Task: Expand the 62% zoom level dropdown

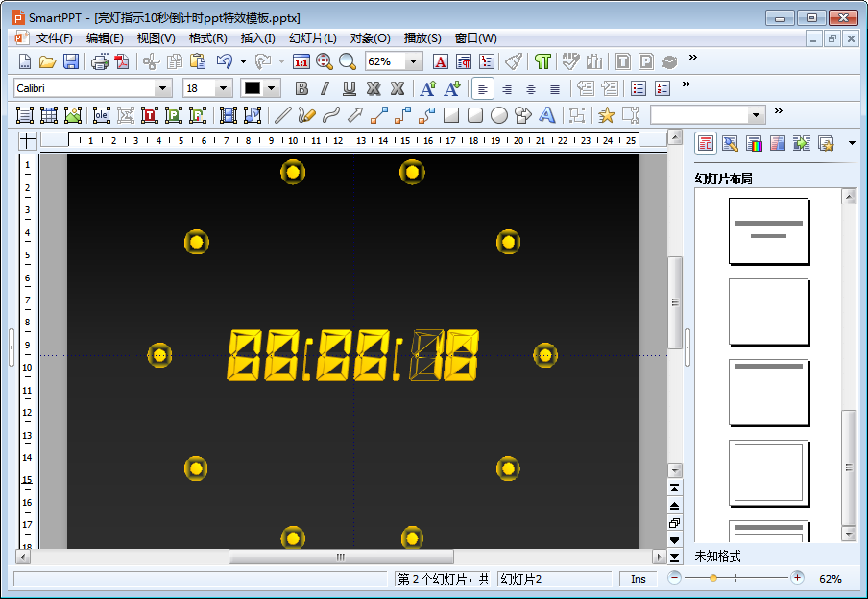Action: 413,61
